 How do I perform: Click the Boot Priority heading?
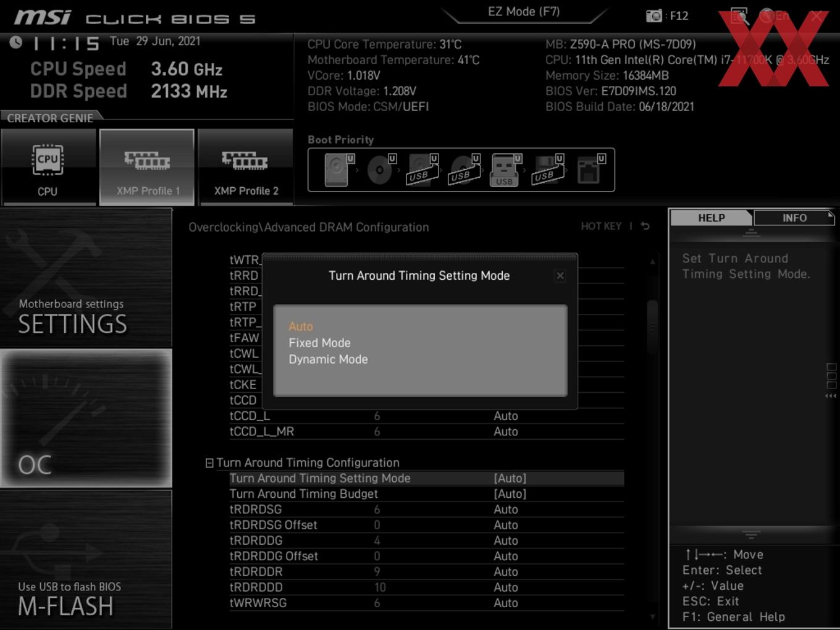coord(340,140)
